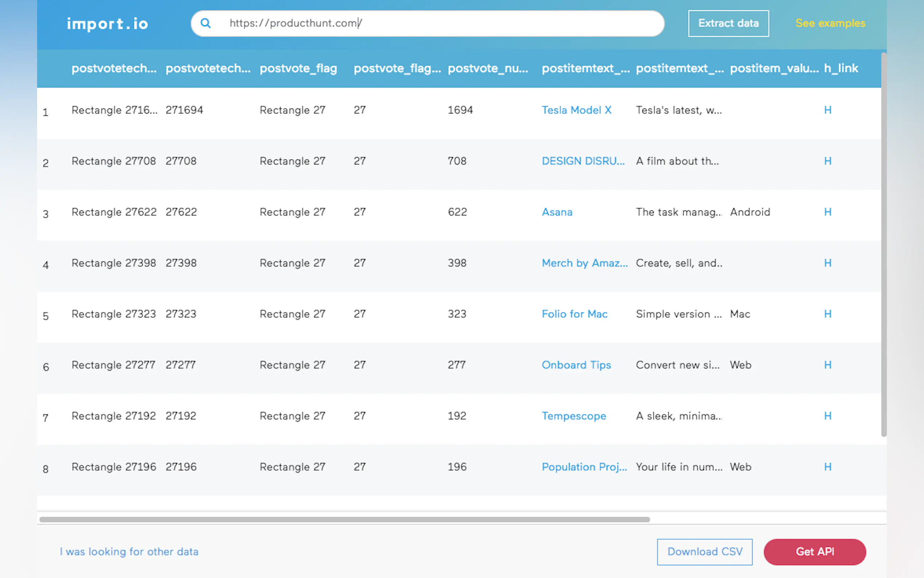This screenshot has width=924, height=578.
Task: Click the cell '271694'
Action: coord(184,110)
